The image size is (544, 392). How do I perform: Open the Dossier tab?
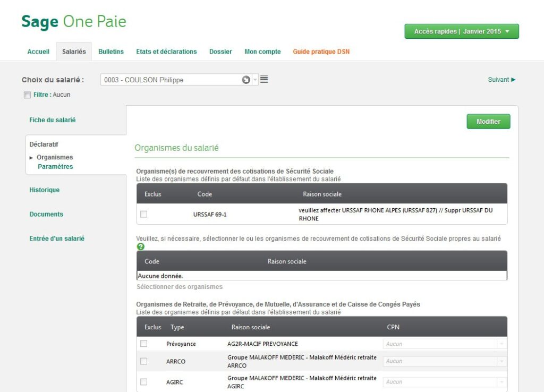pos(220,52)
